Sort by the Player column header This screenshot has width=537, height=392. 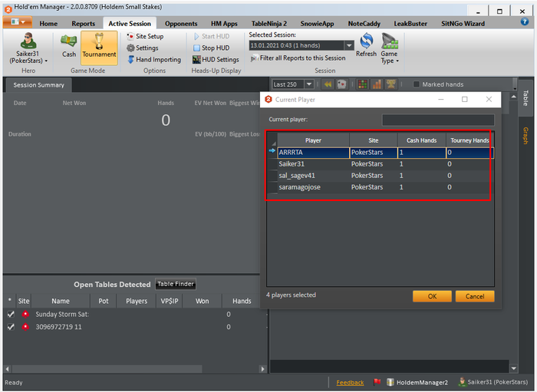pos(313,140)
